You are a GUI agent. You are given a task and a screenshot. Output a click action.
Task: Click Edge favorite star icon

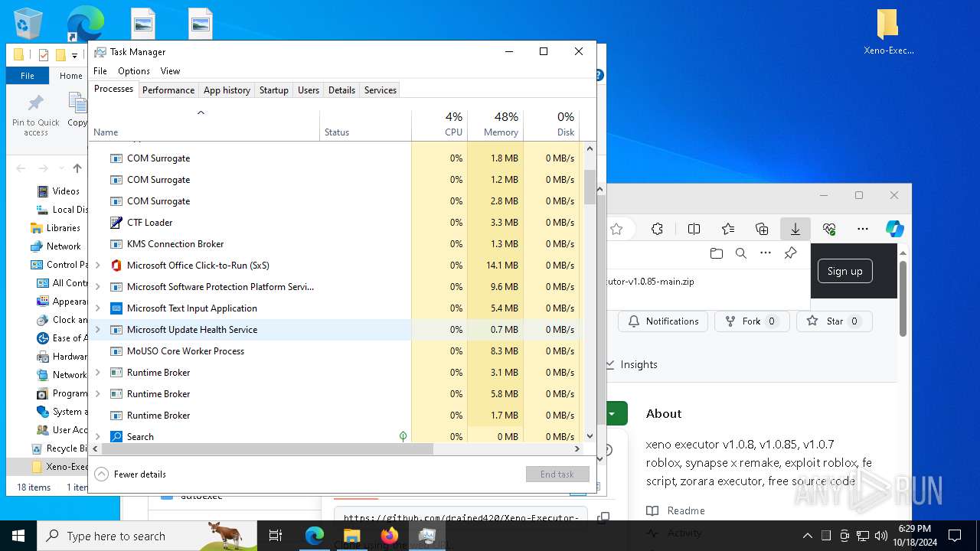pyautogui.click(x=616, y=229)
